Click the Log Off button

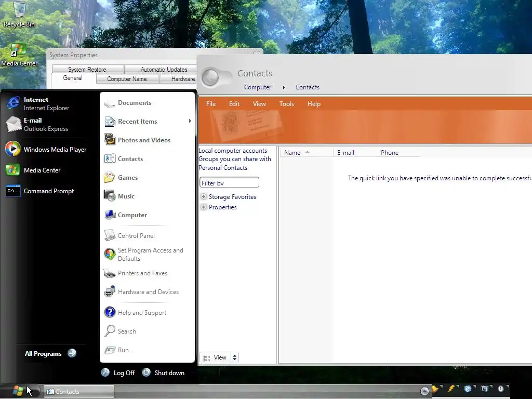point(118,373)
